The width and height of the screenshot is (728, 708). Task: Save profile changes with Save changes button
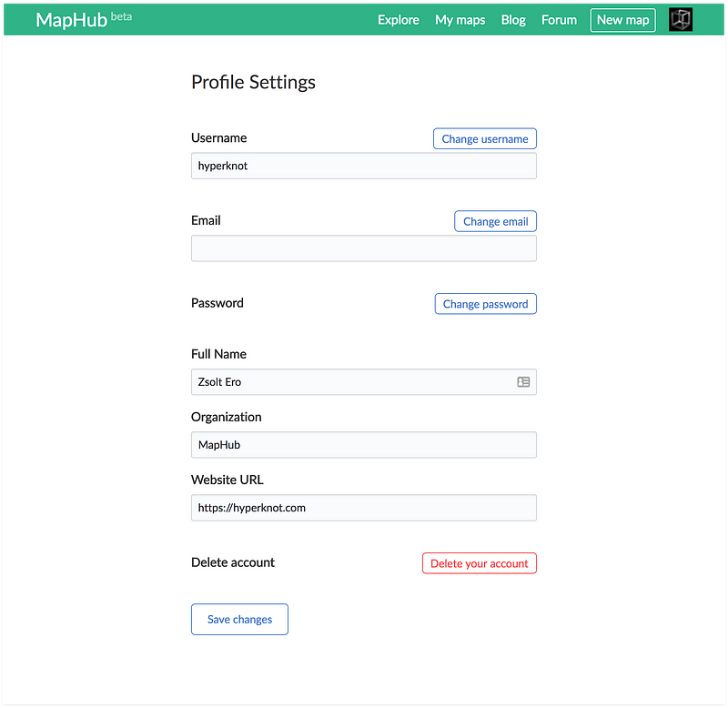pyautogui.click(x=239, y=619)
